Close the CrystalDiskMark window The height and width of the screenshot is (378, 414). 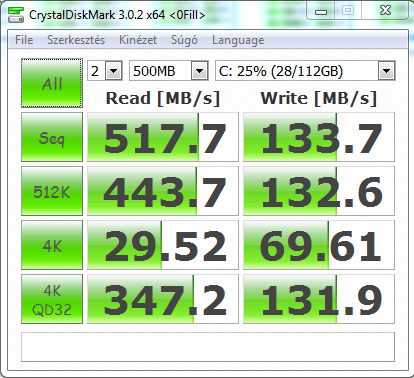(x=385, y=11)
